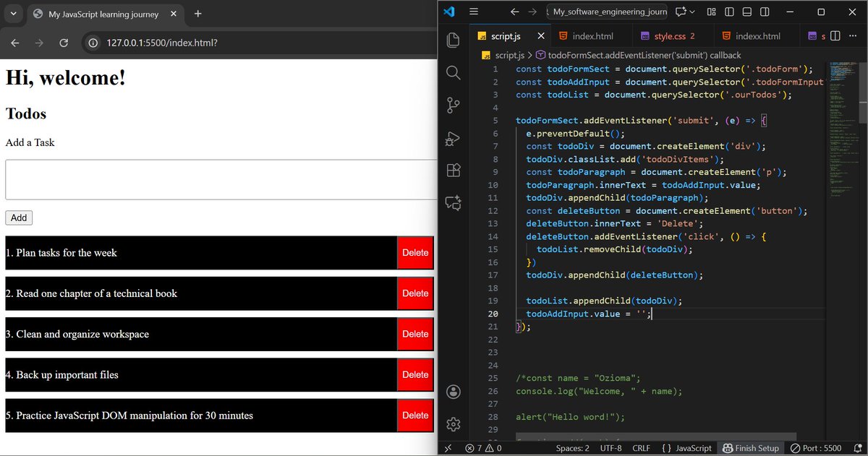Click the editor horizontal scrollbar
Viewport: 868px width, 456px height.
[x=656, y=436]
